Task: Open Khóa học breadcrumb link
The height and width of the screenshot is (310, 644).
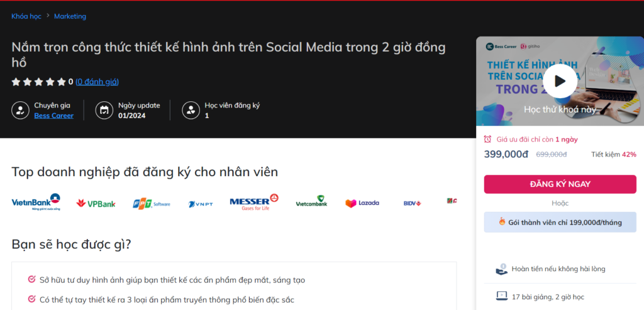Action: pos(26,16)
